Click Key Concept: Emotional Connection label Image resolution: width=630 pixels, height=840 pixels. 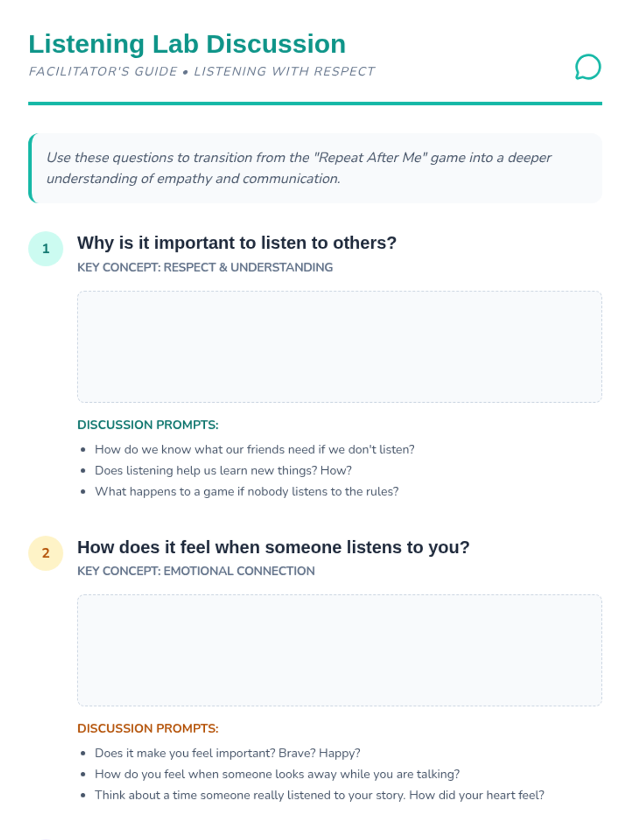point(196,571)
